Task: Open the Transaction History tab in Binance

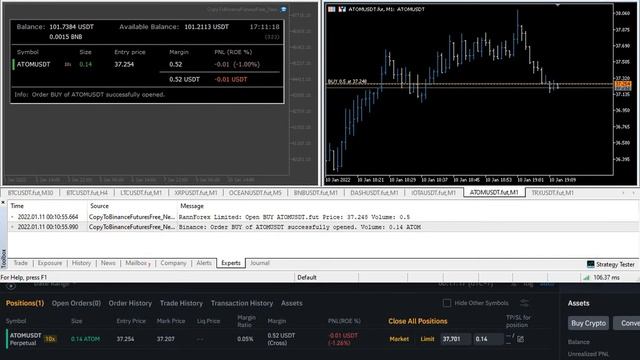Action: (x=242, y=303)
